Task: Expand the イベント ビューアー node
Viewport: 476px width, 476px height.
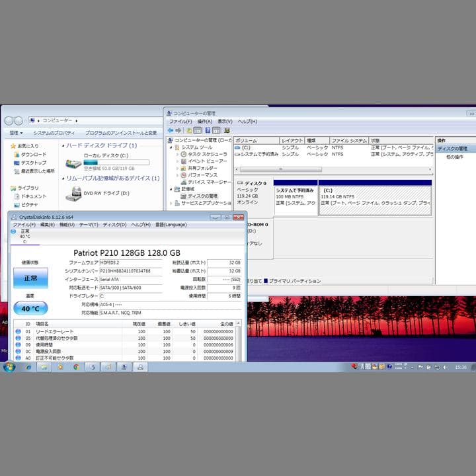Action: click(x=178, y=161)
